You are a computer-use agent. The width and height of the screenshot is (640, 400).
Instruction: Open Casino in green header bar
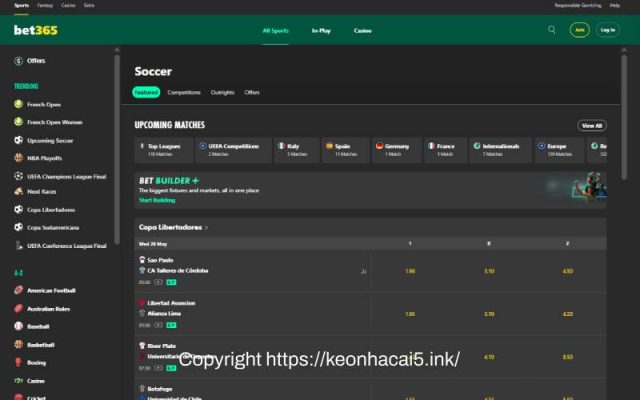tap(362, 31)
